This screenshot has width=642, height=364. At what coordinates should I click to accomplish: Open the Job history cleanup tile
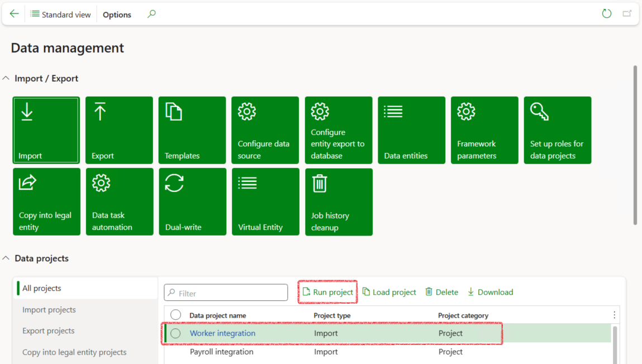pos(339,202)
